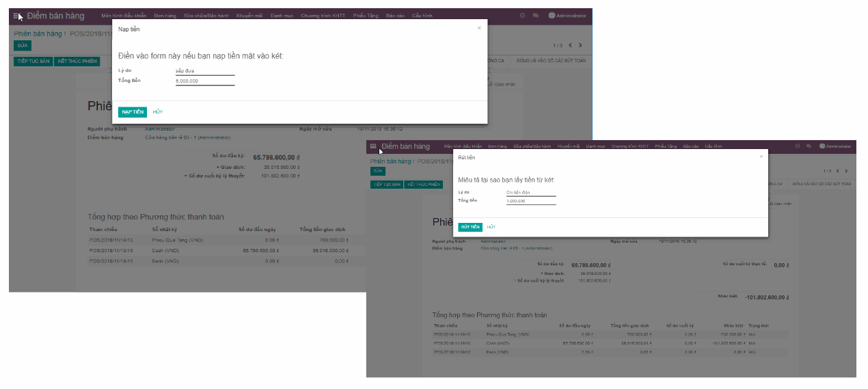
Task: Click HỦY in the Nạp tiền dialog
Action: [158, 112]
